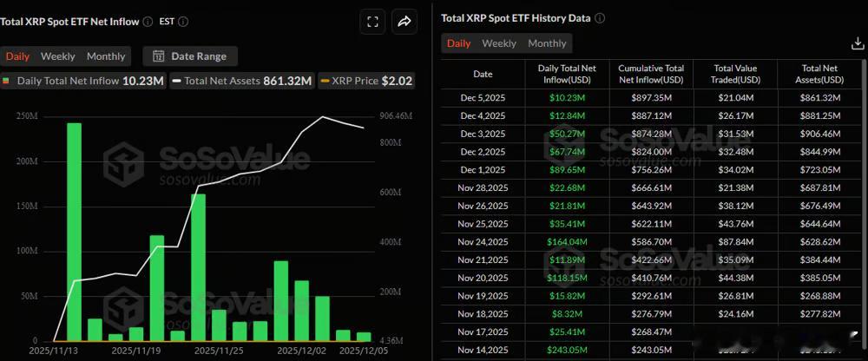Image resolution: width=868 pixels, height=361 pixels.
Task: Click the $34.02M value traded cell
Action: click(735, 169)
